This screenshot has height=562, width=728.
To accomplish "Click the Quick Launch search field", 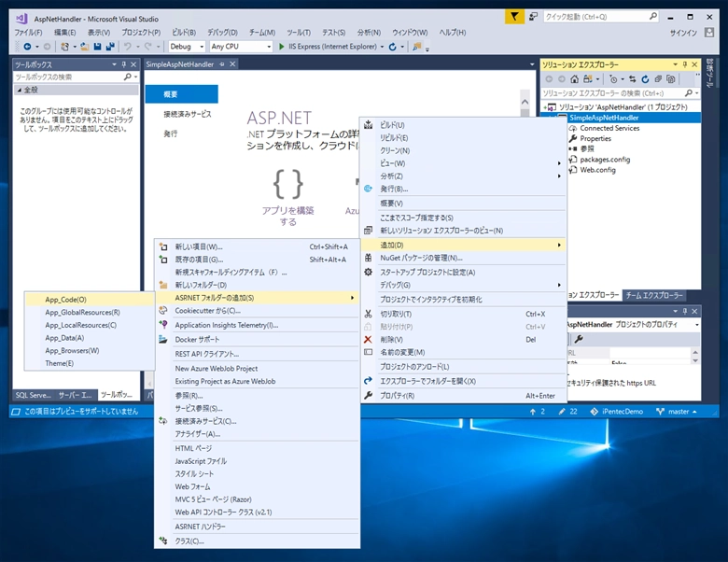I will [596, 17].
